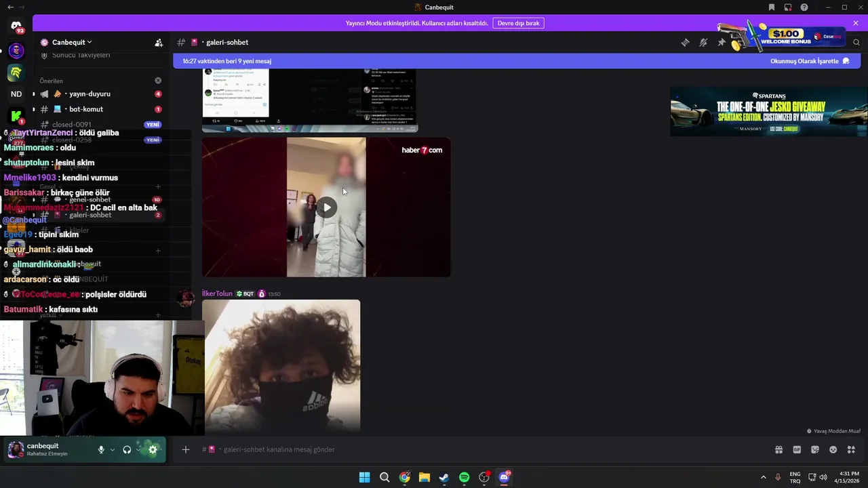
Task: Open user settings gear icon
Action: pyautogui.click(x=153, y=449)
